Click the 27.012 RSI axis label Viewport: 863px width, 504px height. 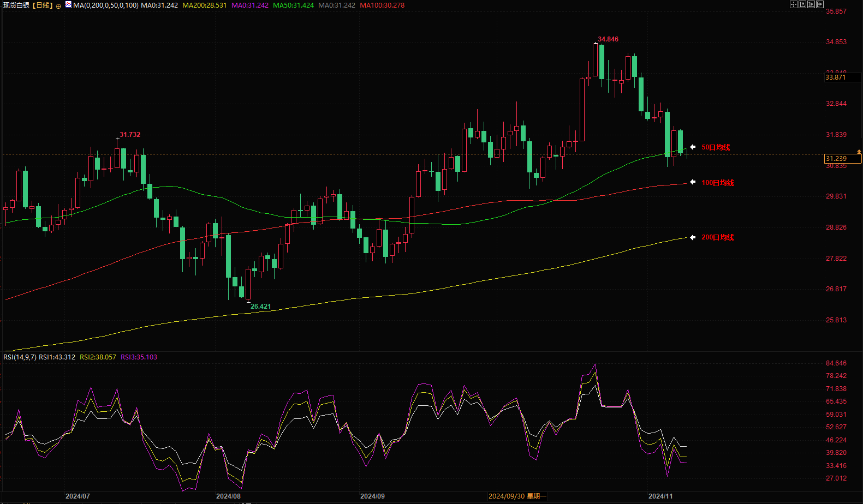[x=836, y=478]
